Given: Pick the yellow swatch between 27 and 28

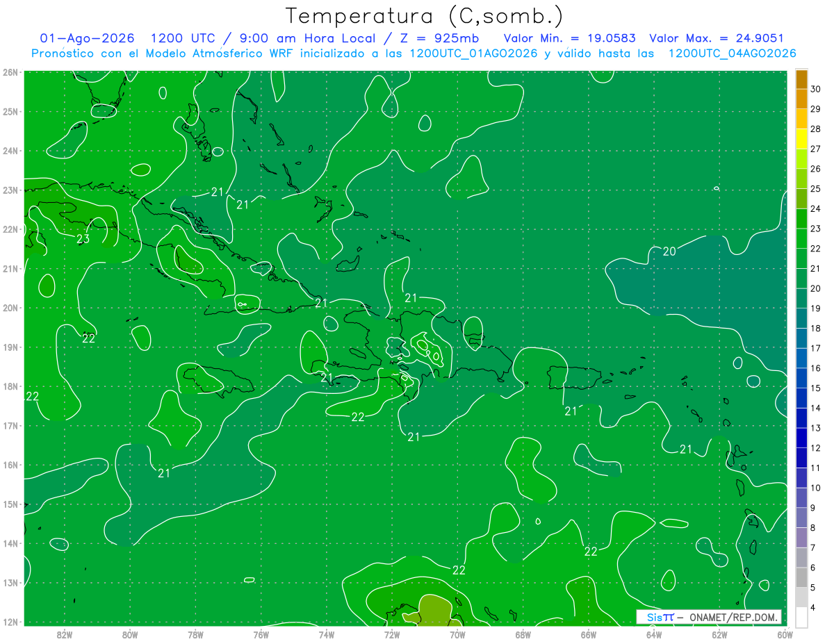Looking at the screenshot, I should pos(801,139).
